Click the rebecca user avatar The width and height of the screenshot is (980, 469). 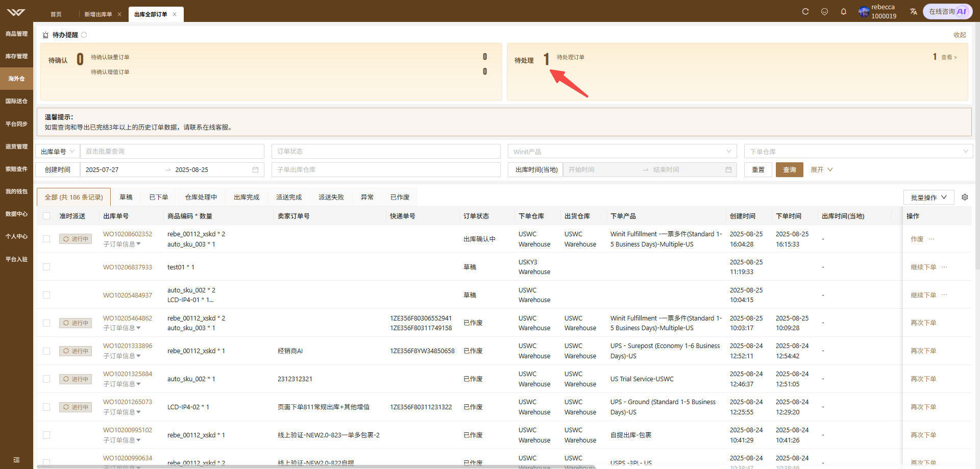(864, 12)
